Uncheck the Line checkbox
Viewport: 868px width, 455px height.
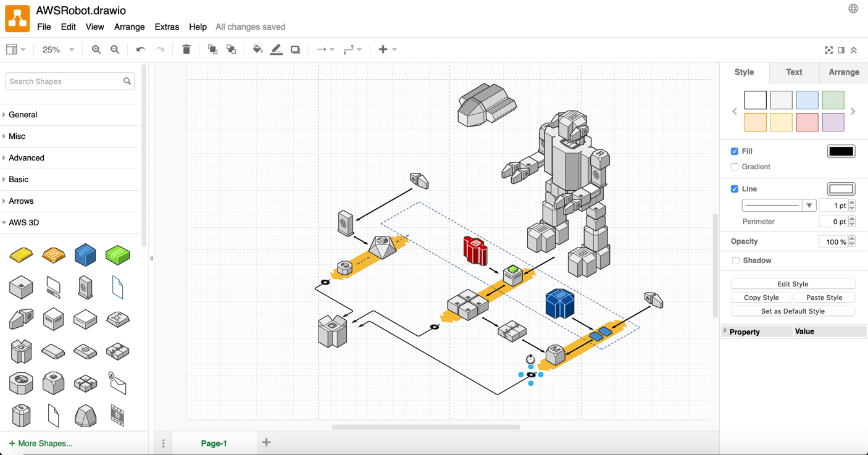tap(735, 189)
